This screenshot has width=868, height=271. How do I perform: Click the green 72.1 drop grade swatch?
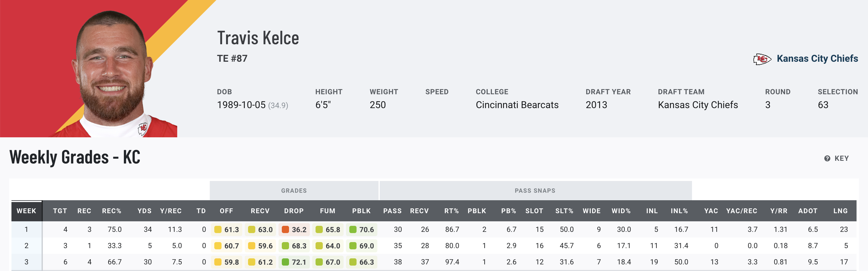[285, 262]
